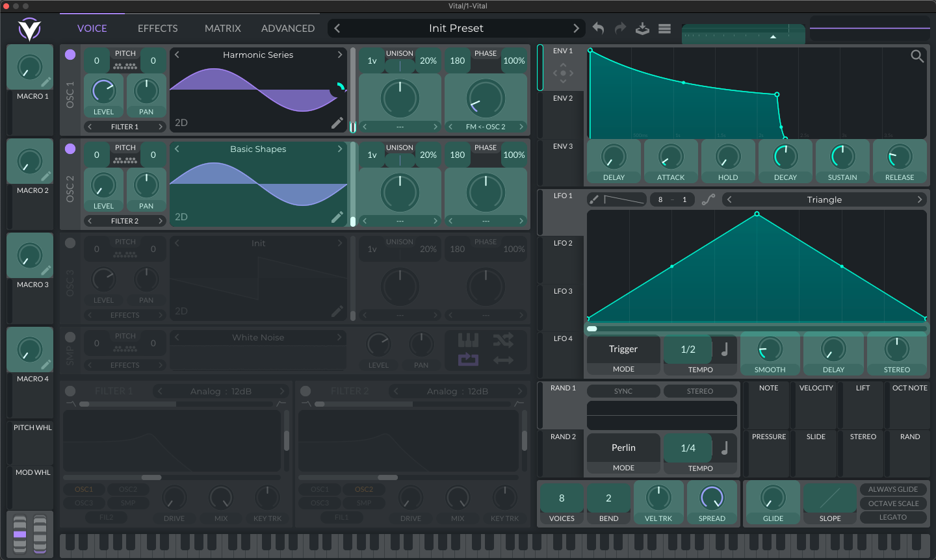Viewport: 936px width, 560px height.
Task: Click the pitch wheel control
Action: point(20,534)
